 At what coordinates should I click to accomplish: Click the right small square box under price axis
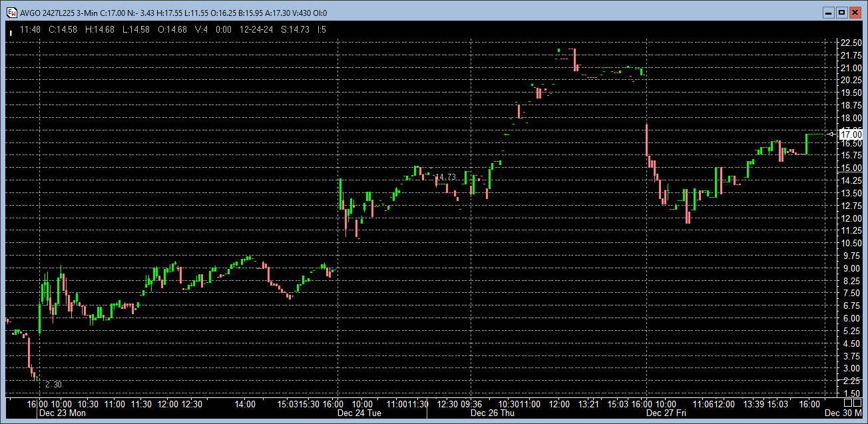[x=858, y=403]
